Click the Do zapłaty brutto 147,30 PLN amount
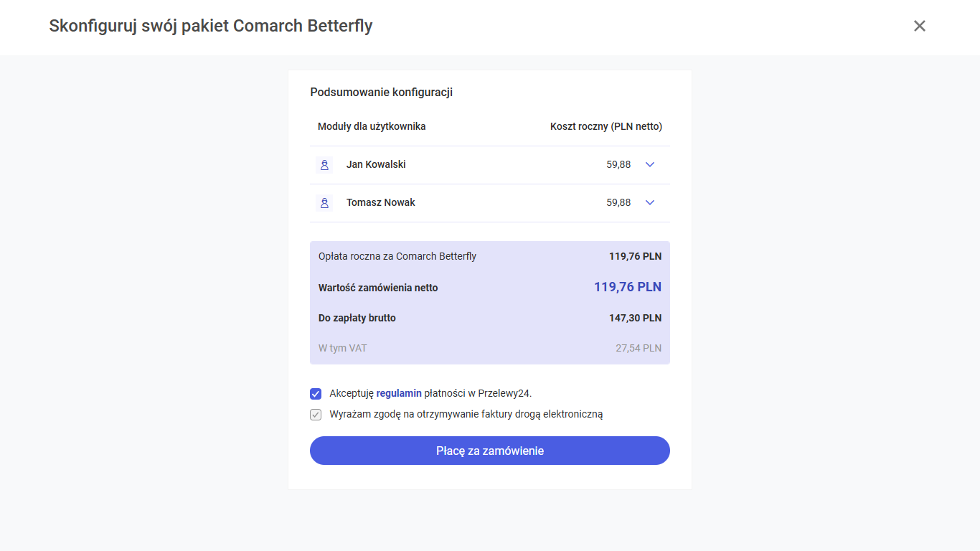This screenshot has width=980, height=551. (635, 318)
